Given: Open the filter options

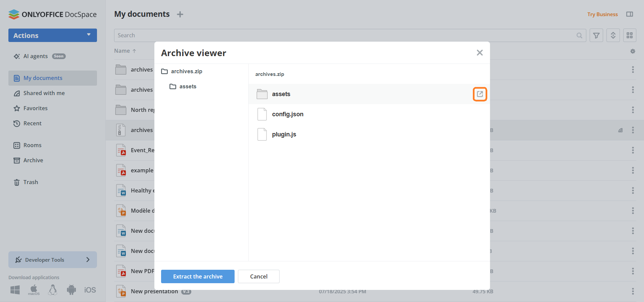Looking at the screenshot, I should tap(596, 35).
